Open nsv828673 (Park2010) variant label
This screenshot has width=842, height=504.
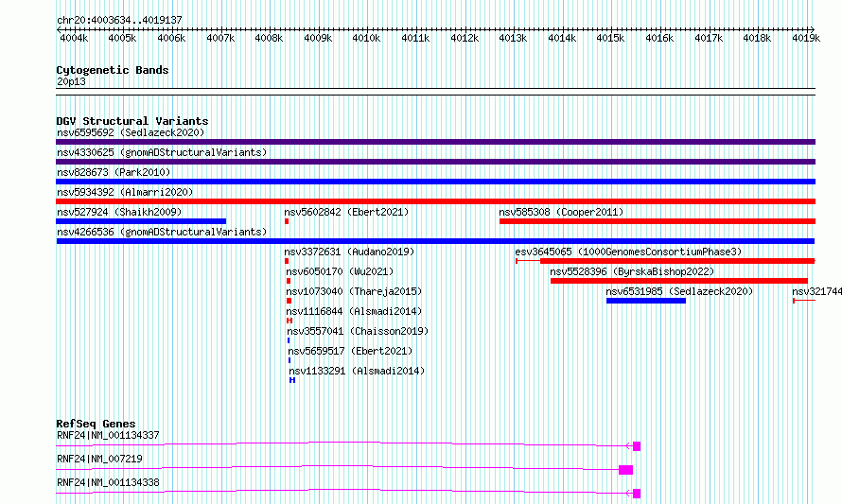[114, 172]
